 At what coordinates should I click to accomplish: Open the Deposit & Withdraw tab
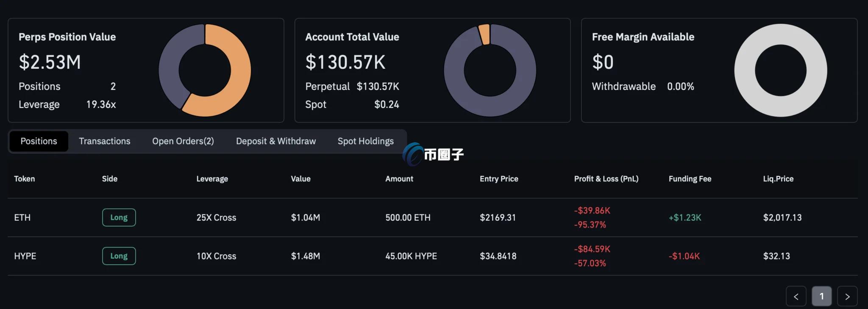[275, 141]
